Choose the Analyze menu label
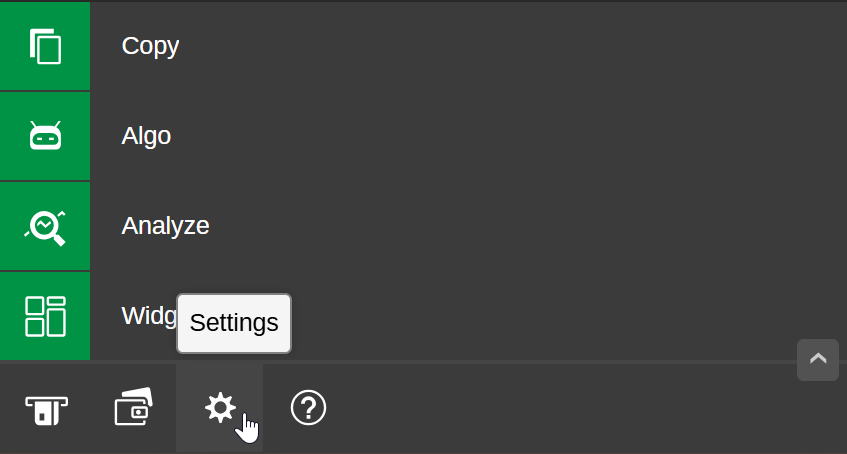The image size is (847, 454). coord(165,226)
